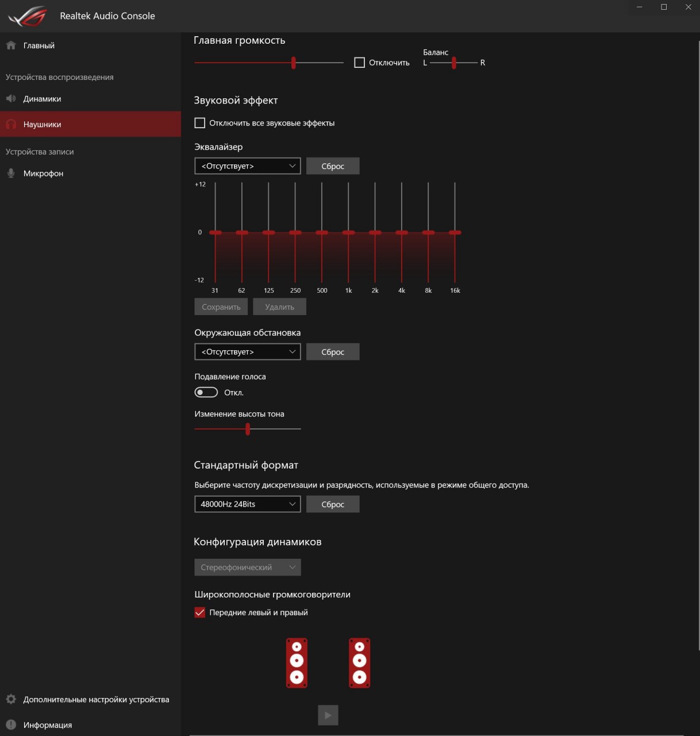
Task: Click the Конфигурация динамиков heading
Action: point(257,542)
